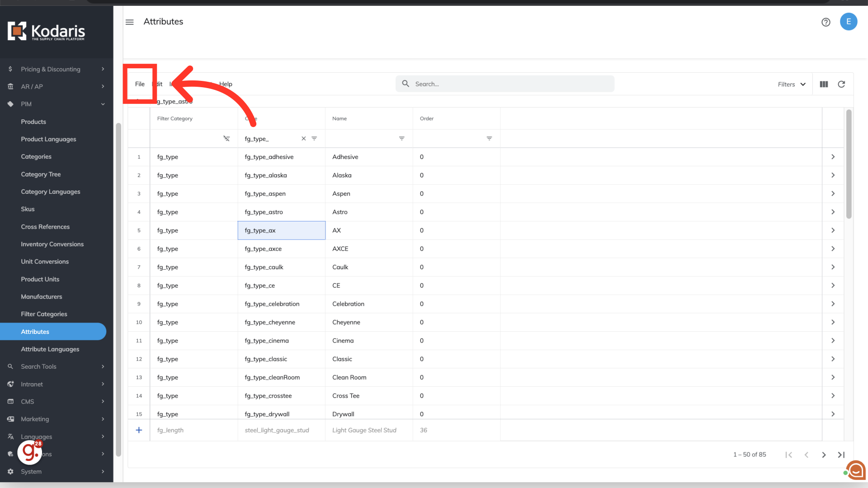Open the chat support bubble icon
Viewport: 868px width, 488px height.
(x=856, y=470)
